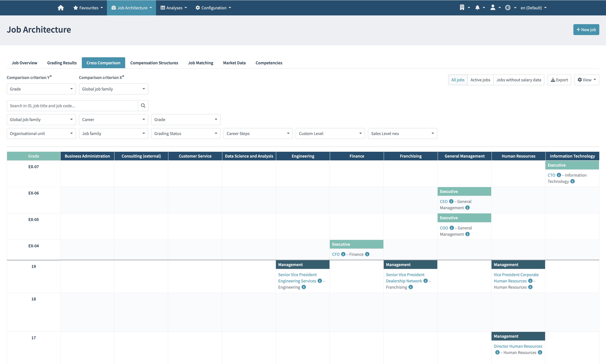Open the Job family filter dropdown
Viewport: 606px width, 364px height.
(x=113, y=133)
